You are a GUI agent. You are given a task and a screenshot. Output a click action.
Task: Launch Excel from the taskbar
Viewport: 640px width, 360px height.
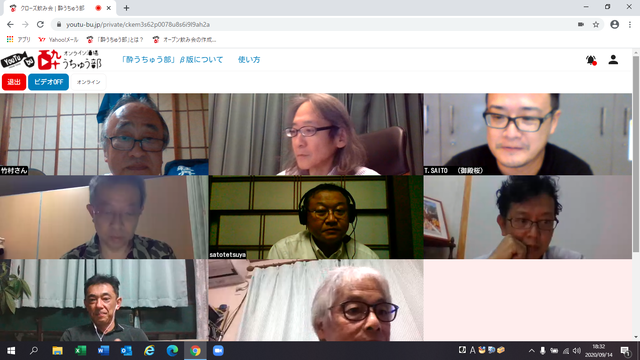(x=80, y=351)
